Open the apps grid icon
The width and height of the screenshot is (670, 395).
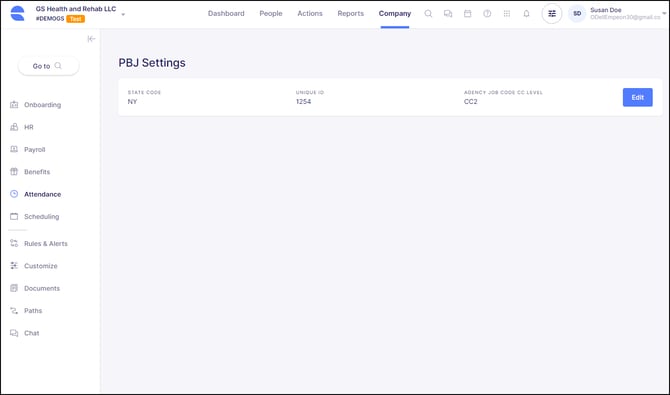(507, 14)
